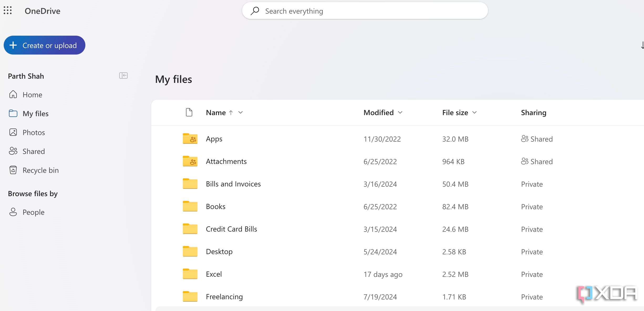Click the Bills and Invoices folder icon
The height and width of the screenshot is (311, 644).
190,184
